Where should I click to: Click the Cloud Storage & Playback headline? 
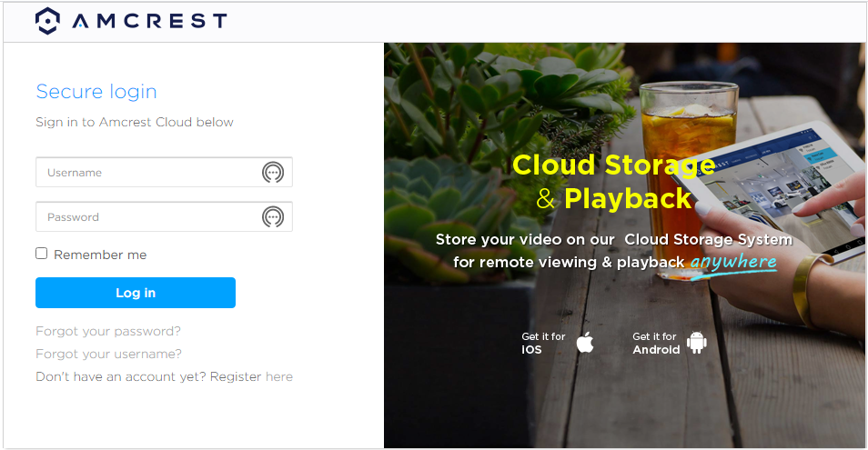click(613, 182)
